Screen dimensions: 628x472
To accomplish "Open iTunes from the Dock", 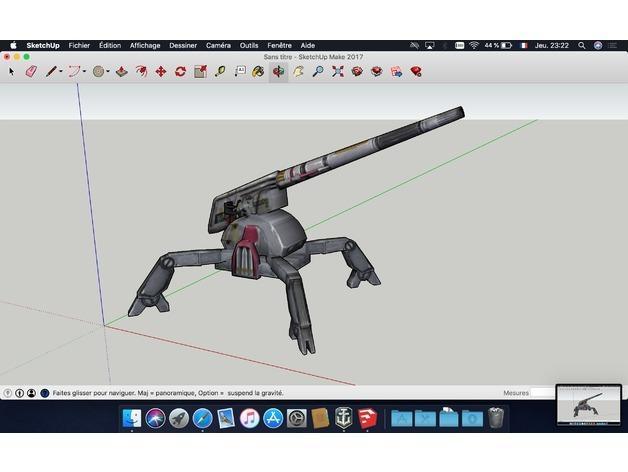I will [x=250, y=418].
